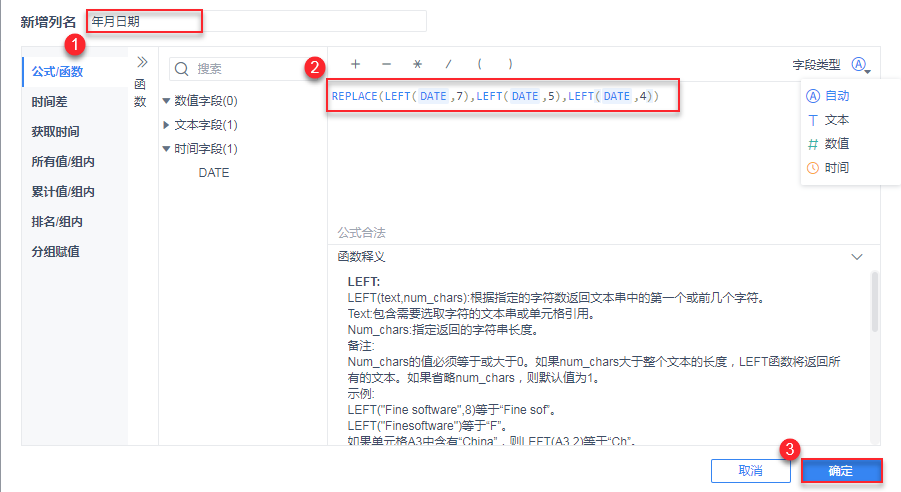The image size is (901, 492).
Task: Click the 字段类型 label
Action: [817, 65]
